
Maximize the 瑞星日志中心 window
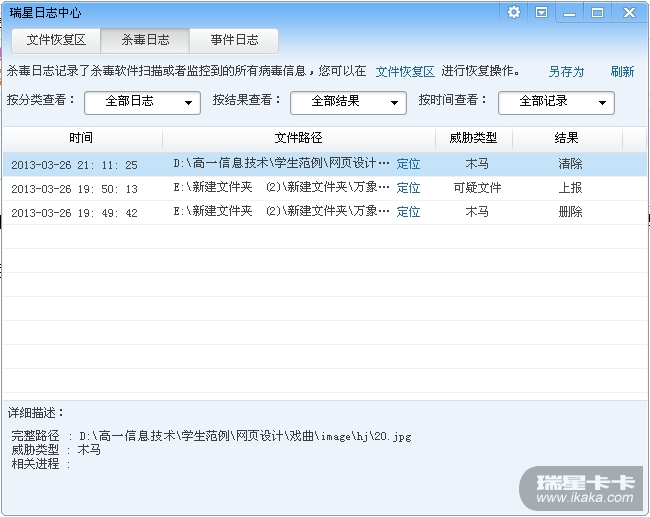(x=597, y=13)
